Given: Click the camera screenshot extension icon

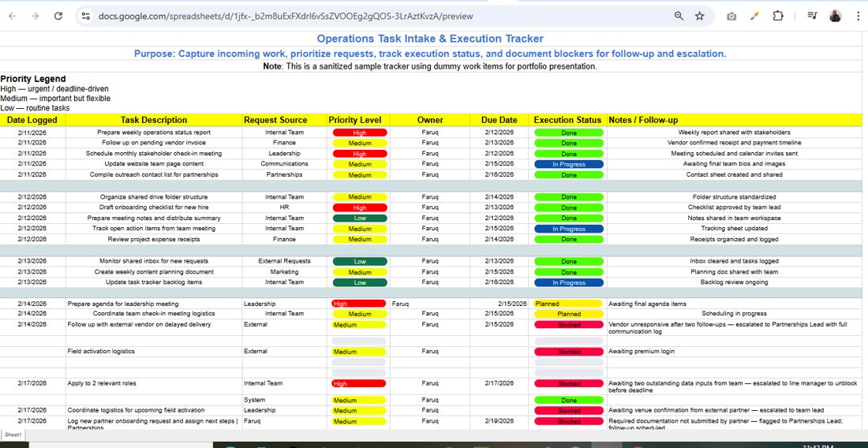Looking at the screenshot, I should [731, 16].
